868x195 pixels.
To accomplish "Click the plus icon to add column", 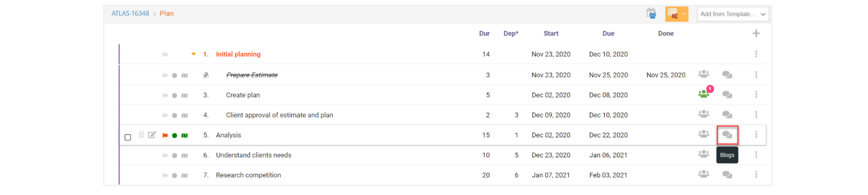I will point(756,33).
